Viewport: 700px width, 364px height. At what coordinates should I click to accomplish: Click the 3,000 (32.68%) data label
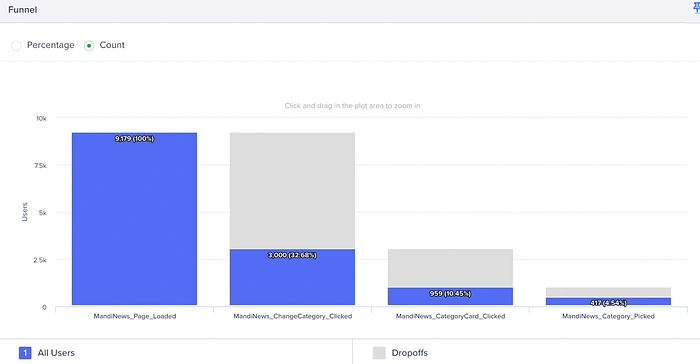click(292, 255)
